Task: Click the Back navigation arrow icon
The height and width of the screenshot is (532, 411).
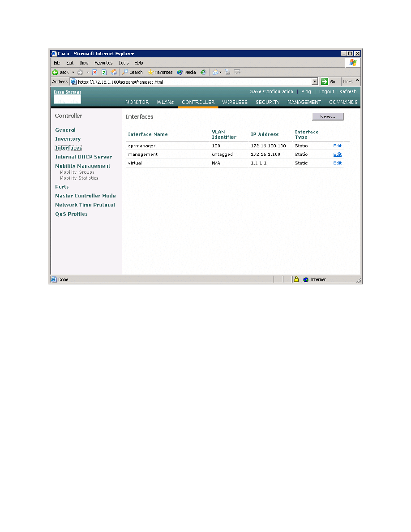Action: [56, 72]
